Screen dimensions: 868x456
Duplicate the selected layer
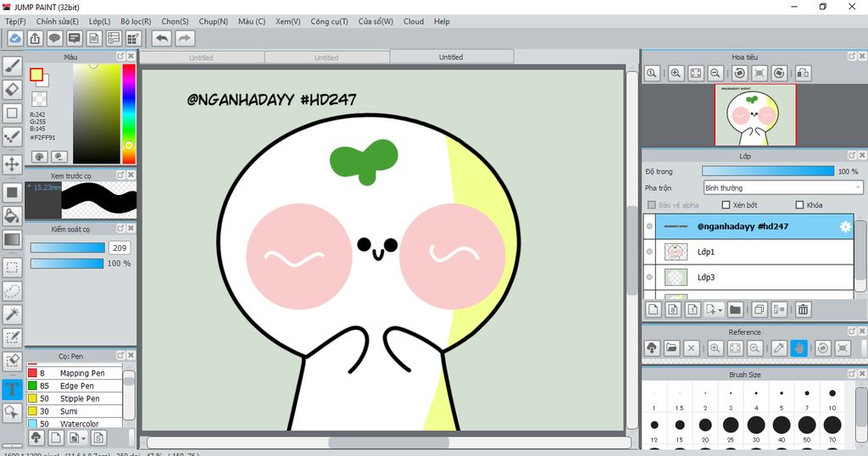[759, 310]
